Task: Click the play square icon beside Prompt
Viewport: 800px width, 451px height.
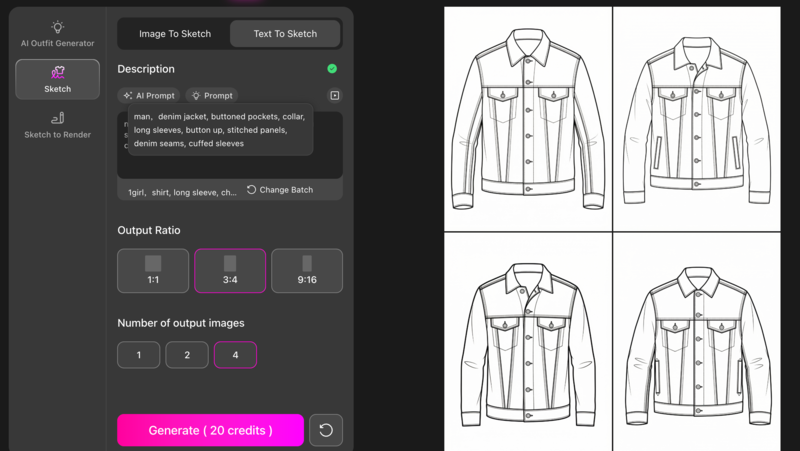Action: pos(335,95)
